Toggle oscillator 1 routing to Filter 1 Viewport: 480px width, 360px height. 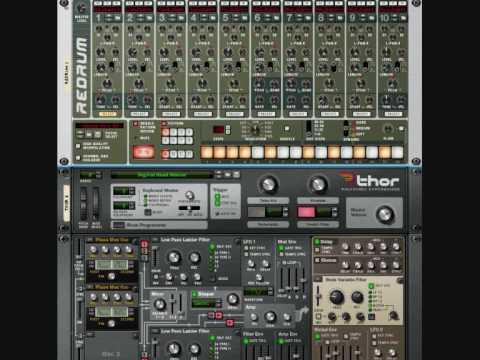pyautogui.click(x=144, y=244)
